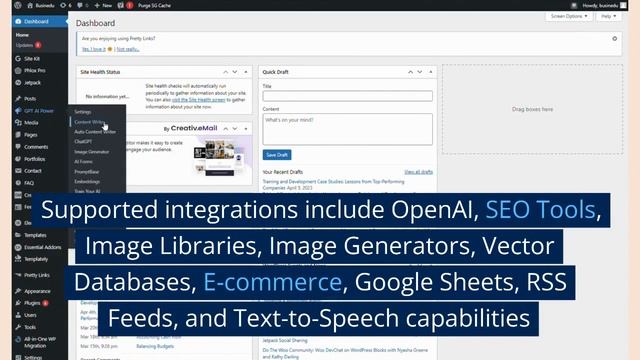Image resolution: width=640 pixels, height=360 pixels.
Task: Open the comments bubble in admin bar
Action: tap(83, 5)
